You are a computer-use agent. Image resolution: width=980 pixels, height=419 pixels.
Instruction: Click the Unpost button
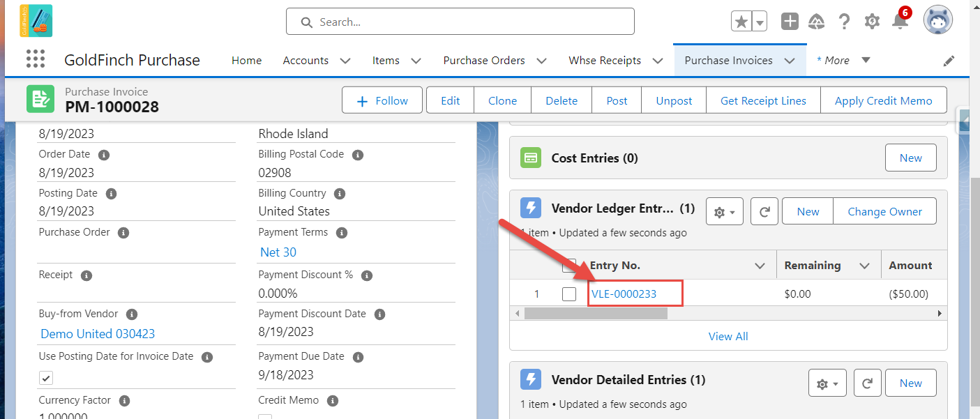674,100
